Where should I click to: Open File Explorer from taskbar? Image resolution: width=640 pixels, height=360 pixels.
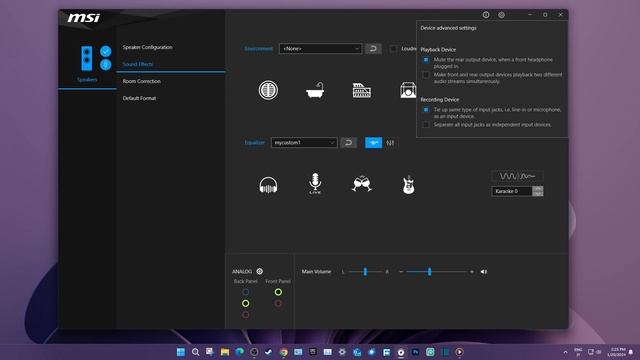225,352
